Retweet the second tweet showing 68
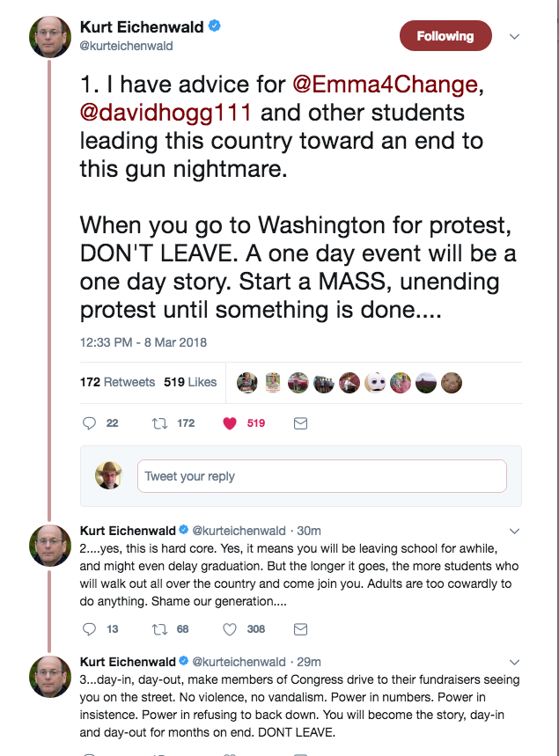 (x=159, y=629)
